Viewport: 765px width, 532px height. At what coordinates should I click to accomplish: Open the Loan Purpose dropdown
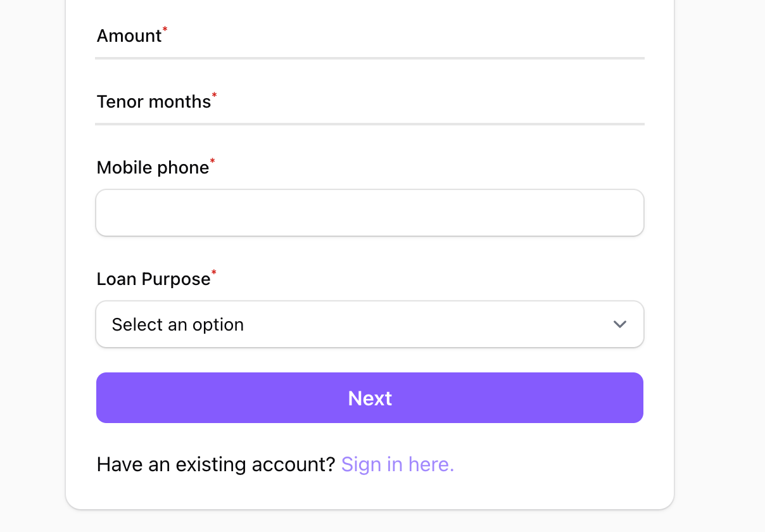point(369,324)
